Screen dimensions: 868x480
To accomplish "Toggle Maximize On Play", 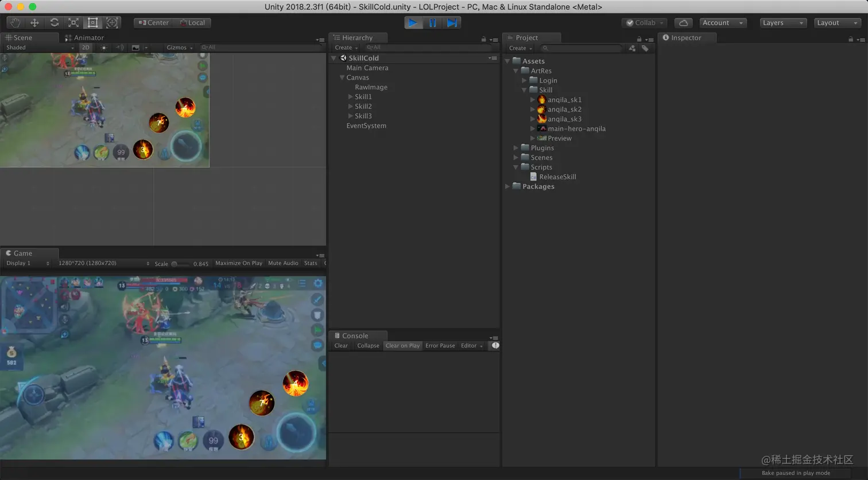I will tap(239, 263).
